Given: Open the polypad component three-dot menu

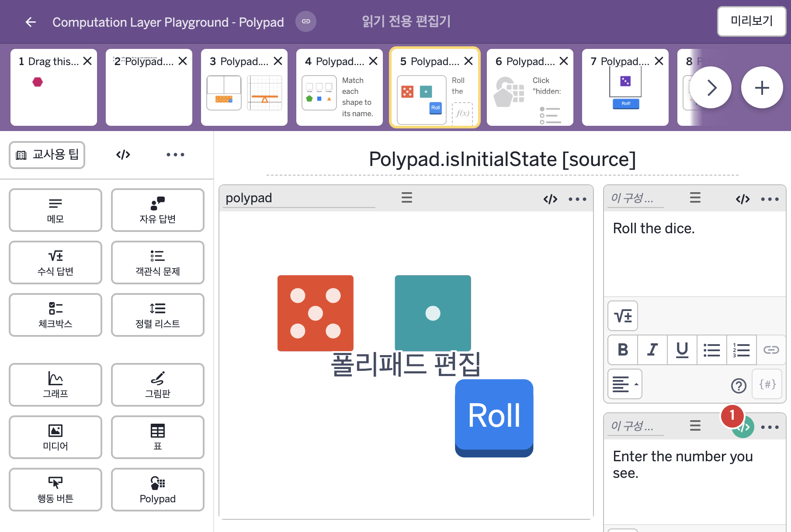Looking at the screenshot, I should pyautogui.click(x=577, y=199).
